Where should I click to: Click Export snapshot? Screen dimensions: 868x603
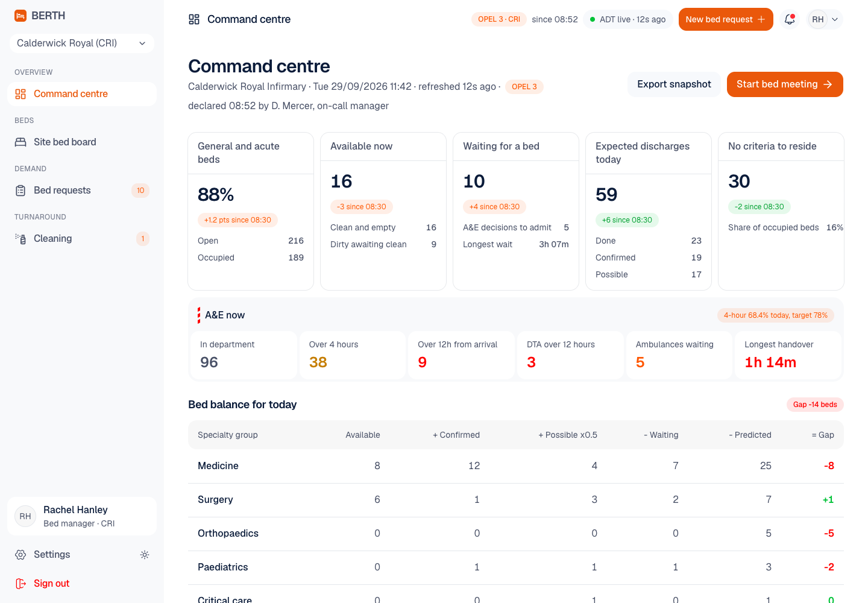[674, 84]
